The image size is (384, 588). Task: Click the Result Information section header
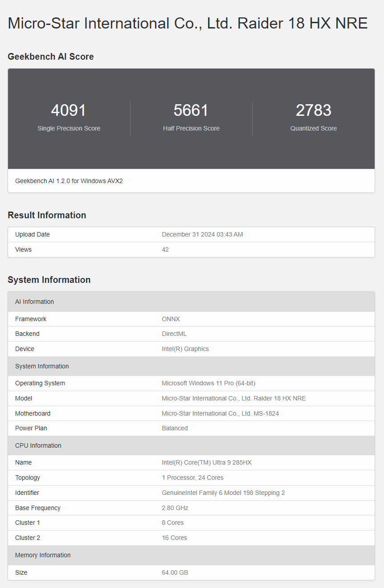pos(47,215)
